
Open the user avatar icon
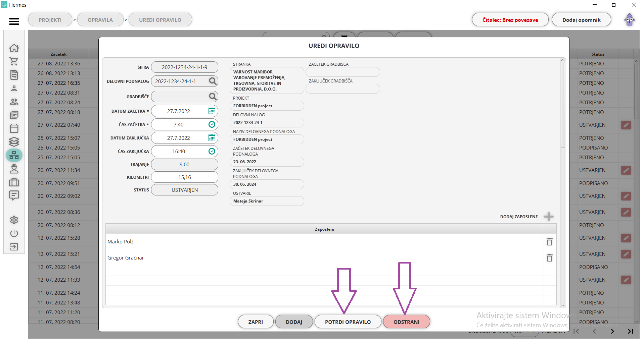point(629,20)
